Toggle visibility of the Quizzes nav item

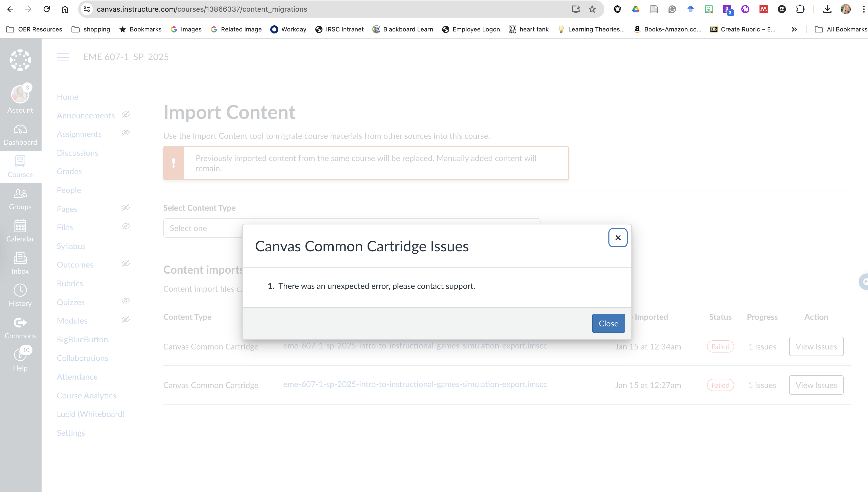click(x=126, y=301)
